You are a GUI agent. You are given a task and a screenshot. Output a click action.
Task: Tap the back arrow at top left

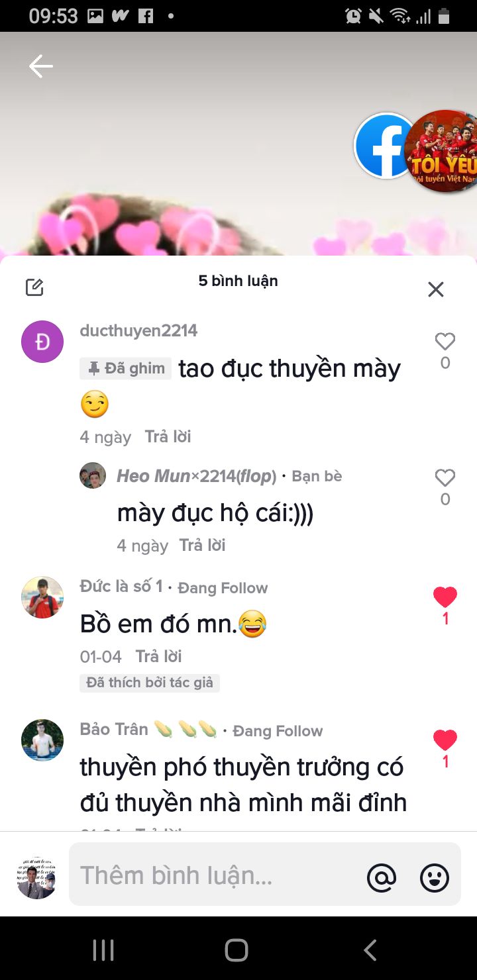40,66
